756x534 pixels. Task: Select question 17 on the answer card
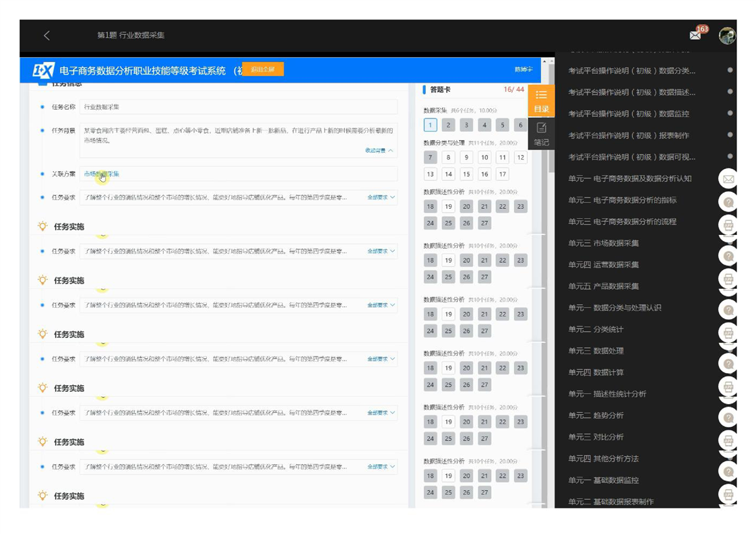(502, 174)
